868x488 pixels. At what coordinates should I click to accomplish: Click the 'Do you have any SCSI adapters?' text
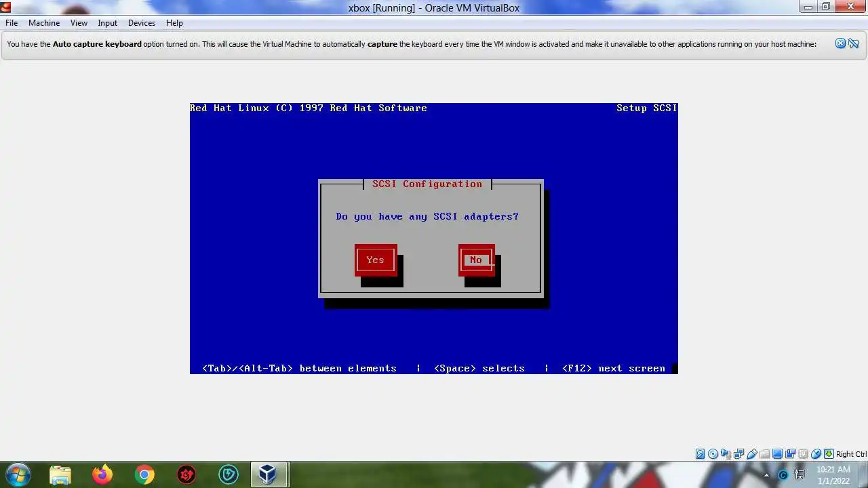click(427, 216)
